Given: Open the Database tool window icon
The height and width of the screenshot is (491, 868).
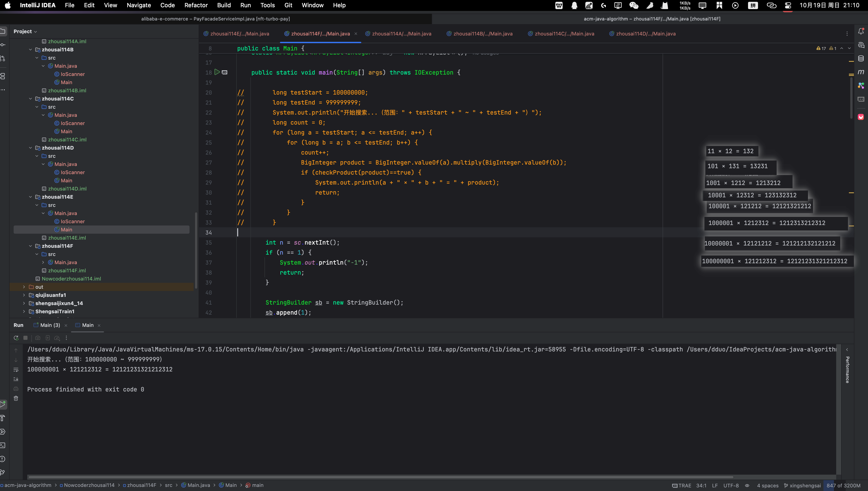Looking at the screenshot, I should click(861, 58).
